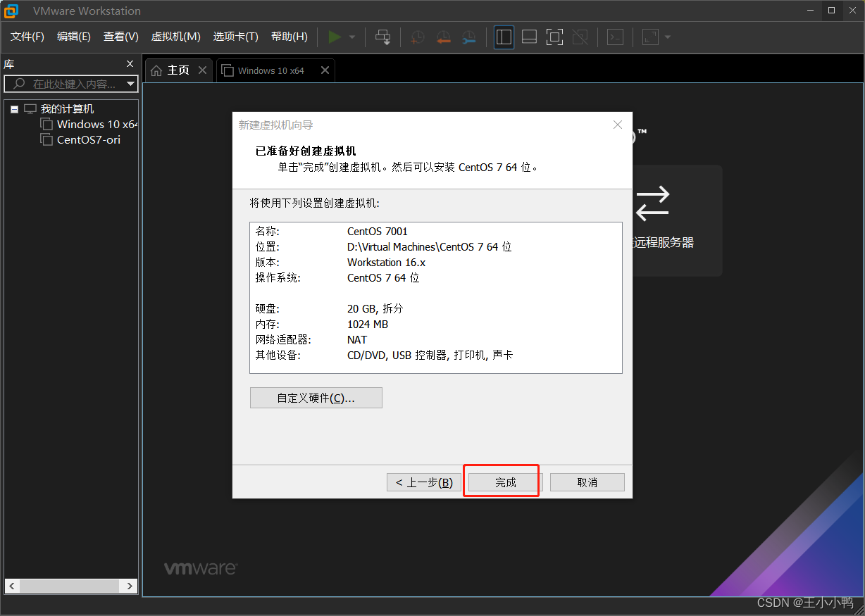The height and width of the screenshot is (616, 865).
Task: Close the 主页 tab
Action: [202, 70]
